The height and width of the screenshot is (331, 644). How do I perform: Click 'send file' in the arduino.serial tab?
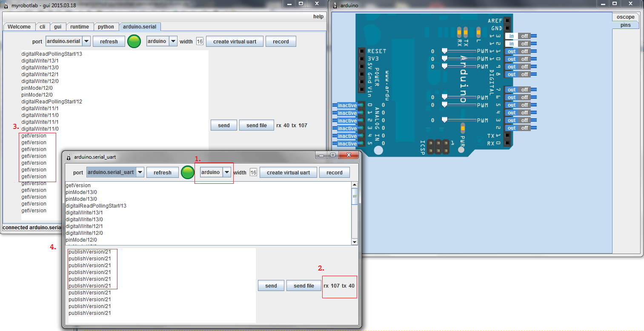[257, 126]
